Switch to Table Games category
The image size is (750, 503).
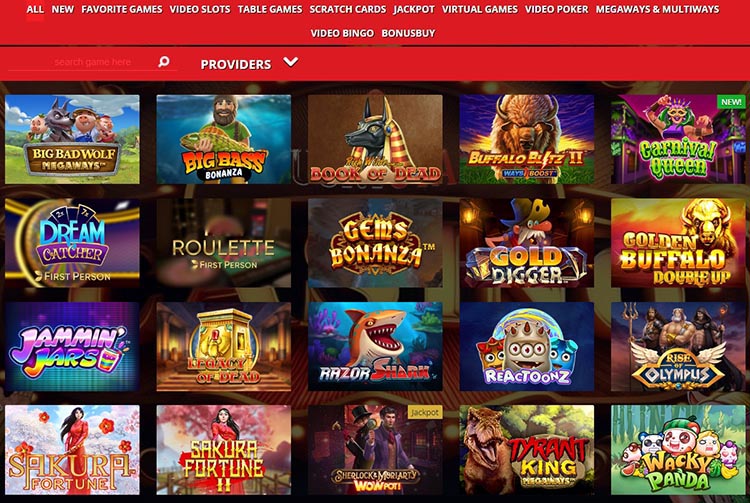270,9
